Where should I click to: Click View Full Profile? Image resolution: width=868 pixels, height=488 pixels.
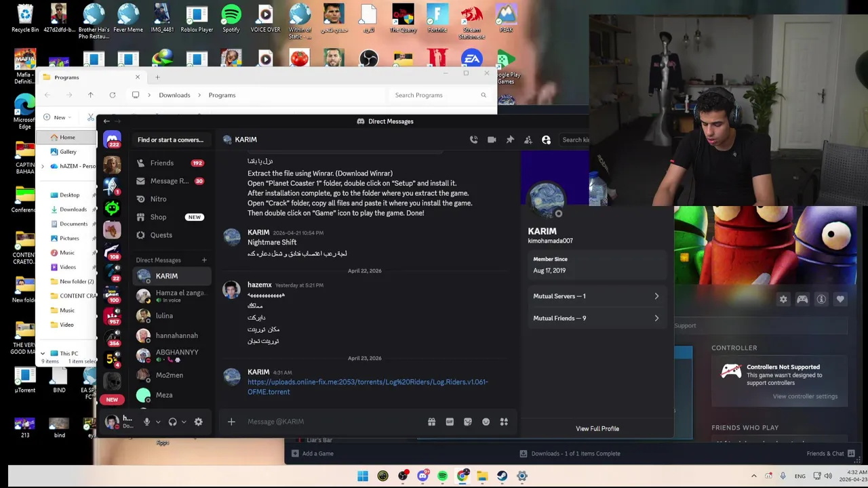click(x=597, y=428)
